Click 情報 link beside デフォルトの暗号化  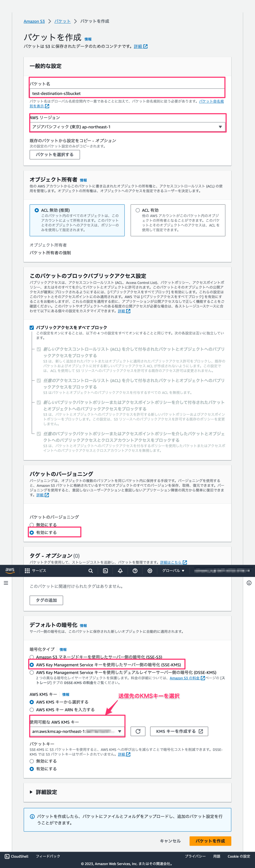[83, 626]
